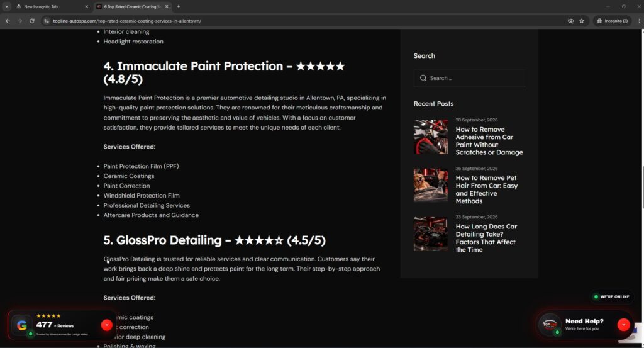The height and width of the screenshot is (348, 644).
Task: Click the Paint Correction list item
Action: [x=126, y=186]
